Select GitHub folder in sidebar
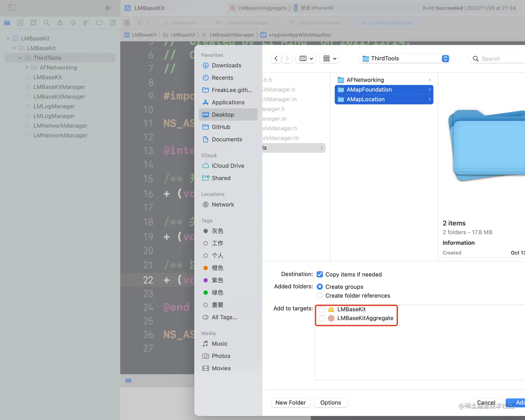This screenshot has width=525, height=420. click(227, 127)
